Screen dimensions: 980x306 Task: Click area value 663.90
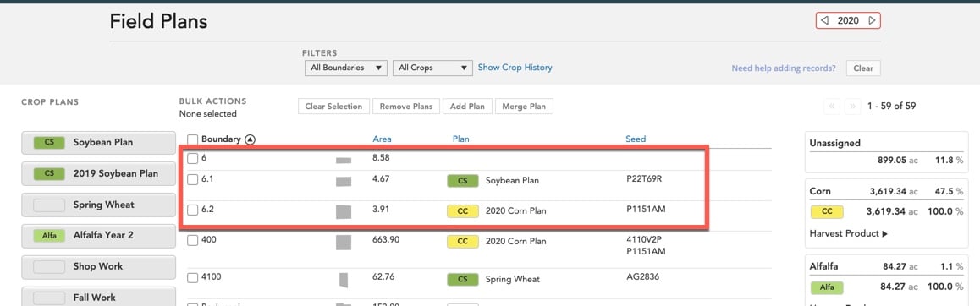(386, 240)
